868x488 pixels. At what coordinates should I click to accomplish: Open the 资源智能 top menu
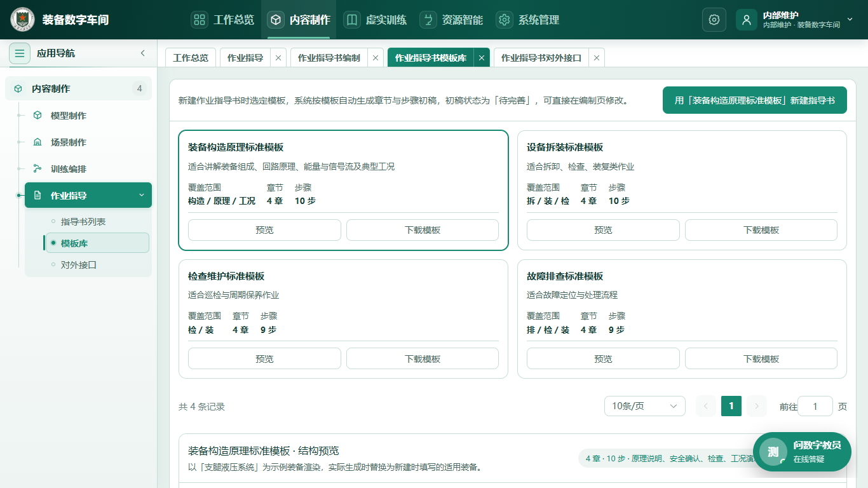point(451,20)
